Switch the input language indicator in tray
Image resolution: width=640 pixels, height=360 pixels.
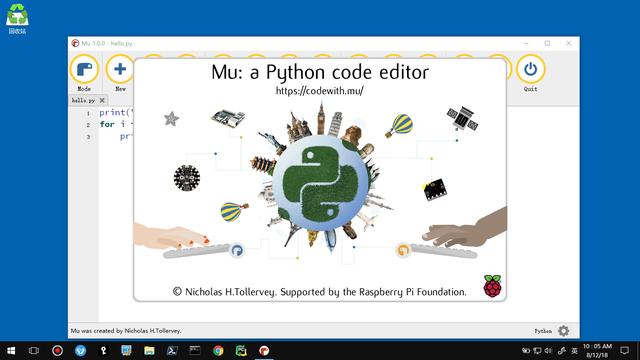click(574, 351)
